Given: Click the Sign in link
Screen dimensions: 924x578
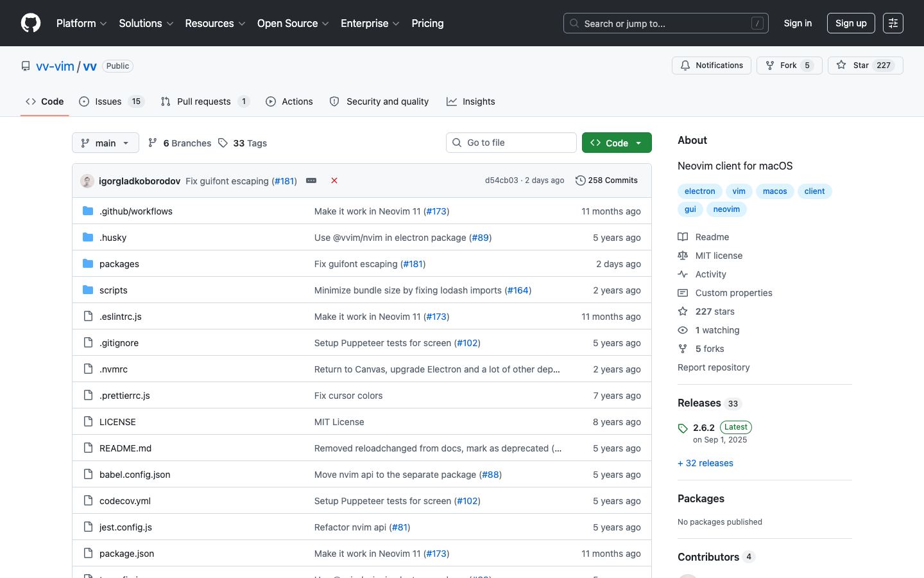Looking at the screenshot, I should coord(798,23).
